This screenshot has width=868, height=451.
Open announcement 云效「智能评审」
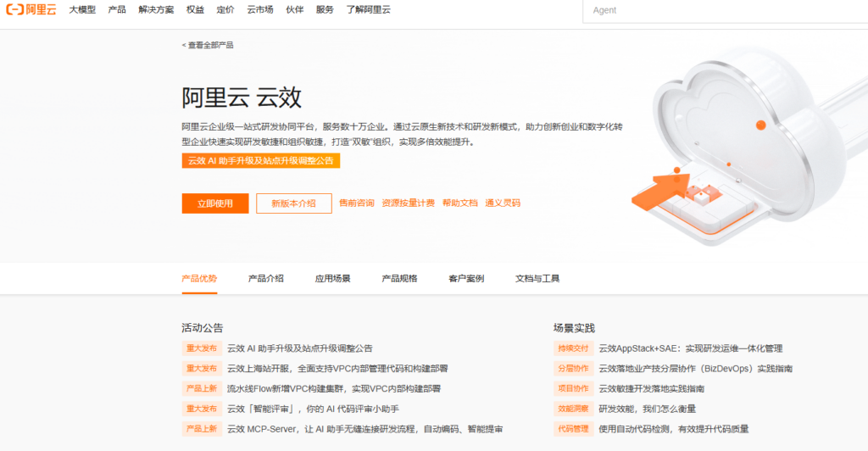(x=314, y=409)
